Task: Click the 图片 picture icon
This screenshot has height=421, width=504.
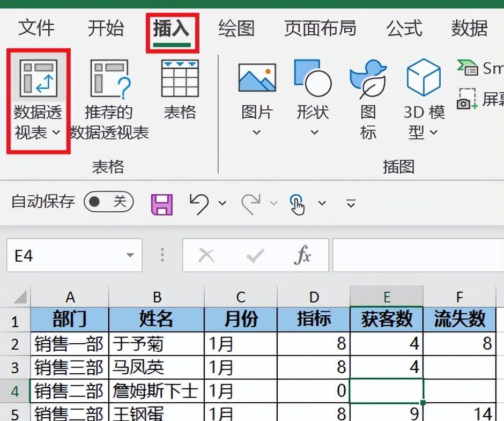Action: pyautogui.click(x=257, y=78)
